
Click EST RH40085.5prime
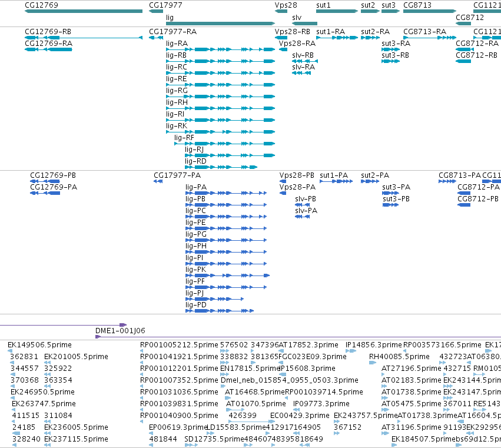pos(399,357)
